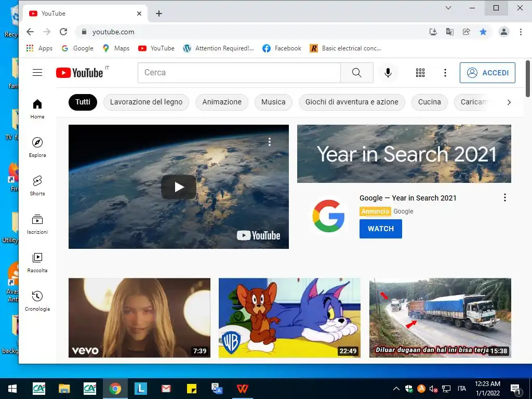Click the ITA language indicator
532x399 pixels.
click(462, 389)
